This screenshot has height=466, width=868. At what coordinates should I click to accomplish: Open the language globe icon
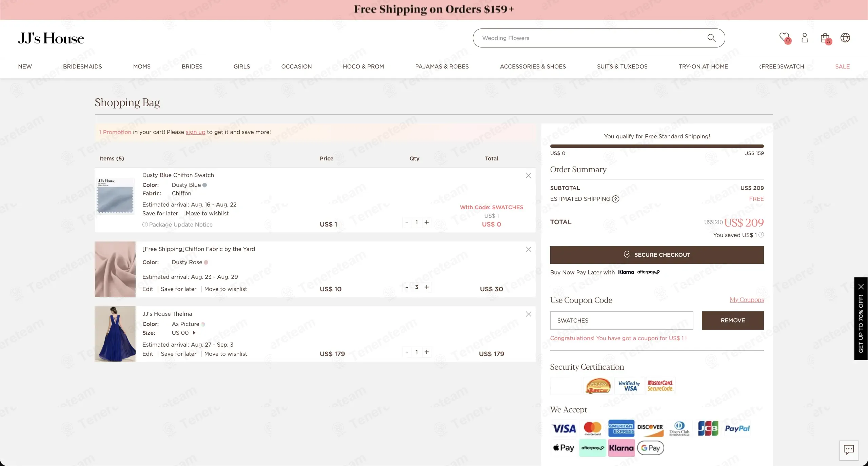(x=845, y=38)
